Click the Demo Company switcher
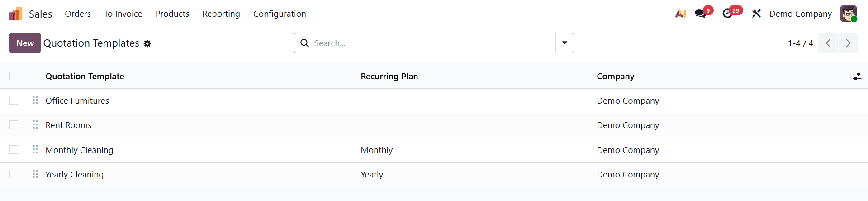Image resolution: width=868 pixels, height=201 pixels. coord(800,14)
